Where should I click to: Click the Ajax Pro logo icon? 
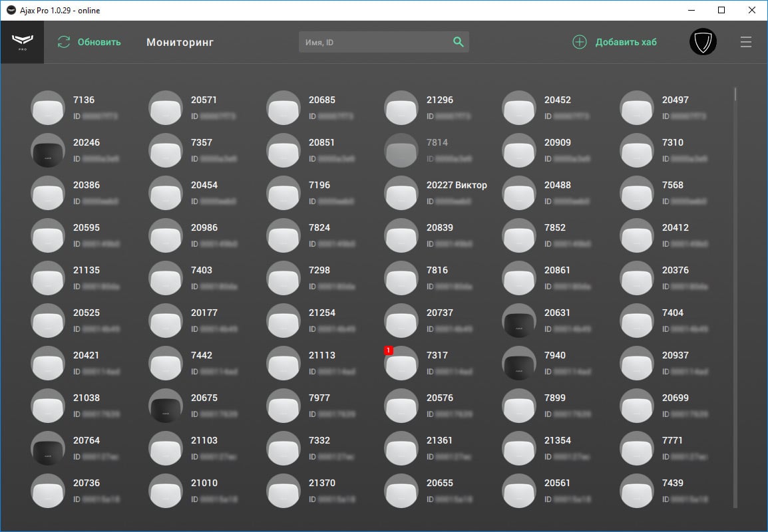tap(22, 41)
